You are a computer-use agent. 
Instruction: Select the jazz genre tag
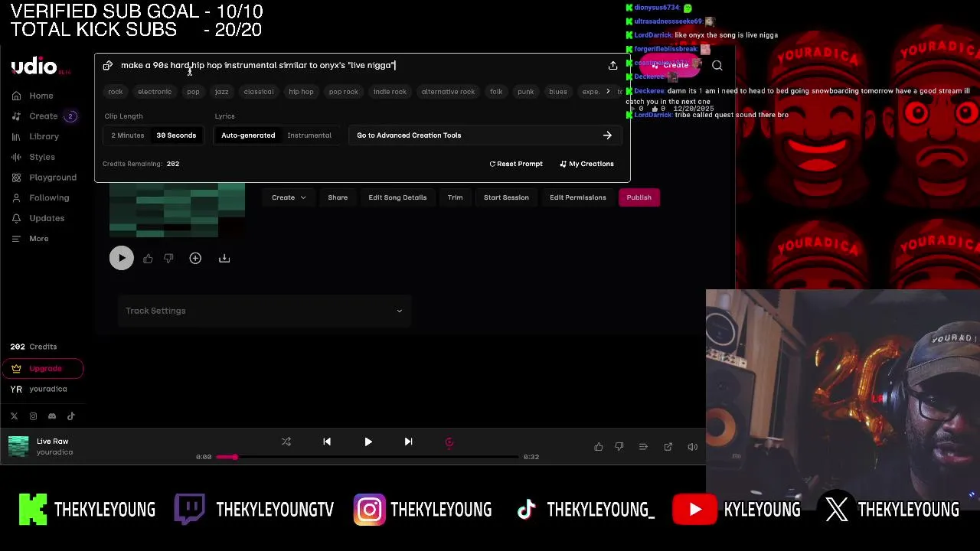pyautogui.click(x=221, y=92)
